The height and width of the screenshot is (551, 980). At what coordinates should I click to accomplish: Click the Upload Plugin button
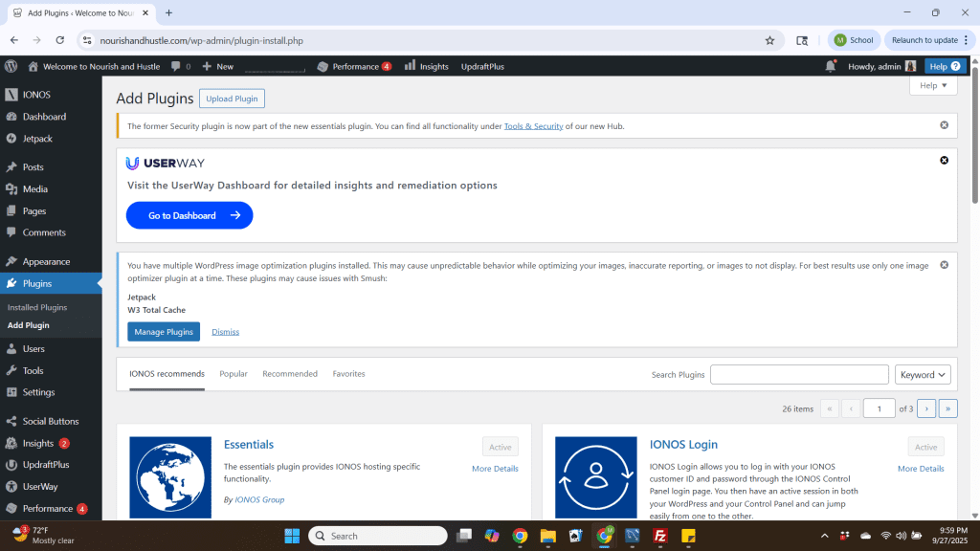click(x=232, y=99)
